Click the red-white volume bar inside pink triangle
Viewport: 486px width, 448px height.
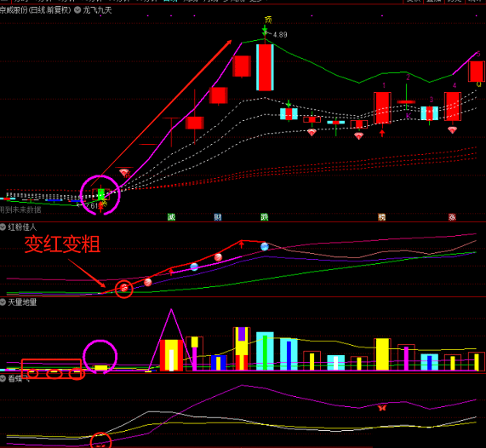(171, 355)
